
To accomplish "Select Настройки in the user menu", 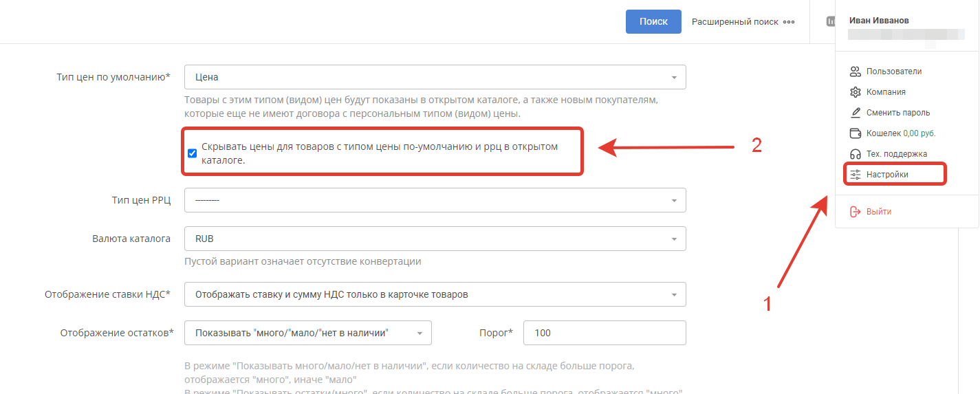I will coord(887,175).
